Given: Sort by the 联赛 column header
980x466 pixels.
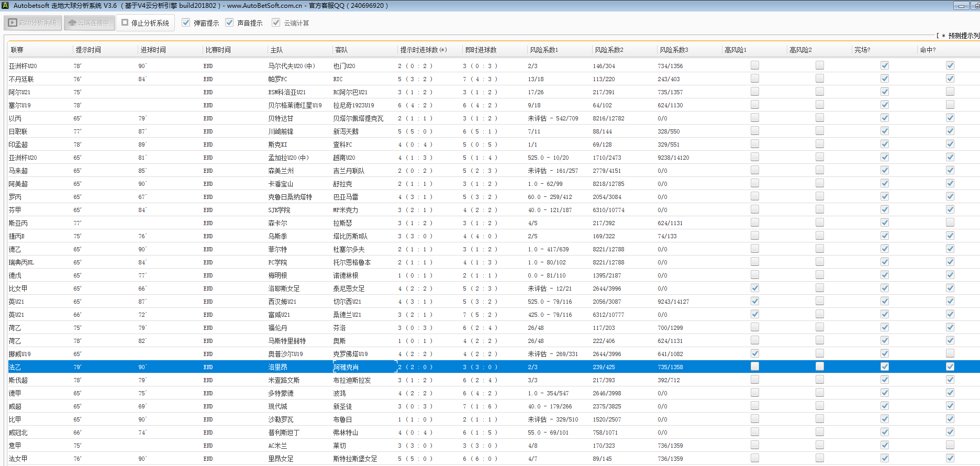Looking at the screenshot, I should pos(17,50).
